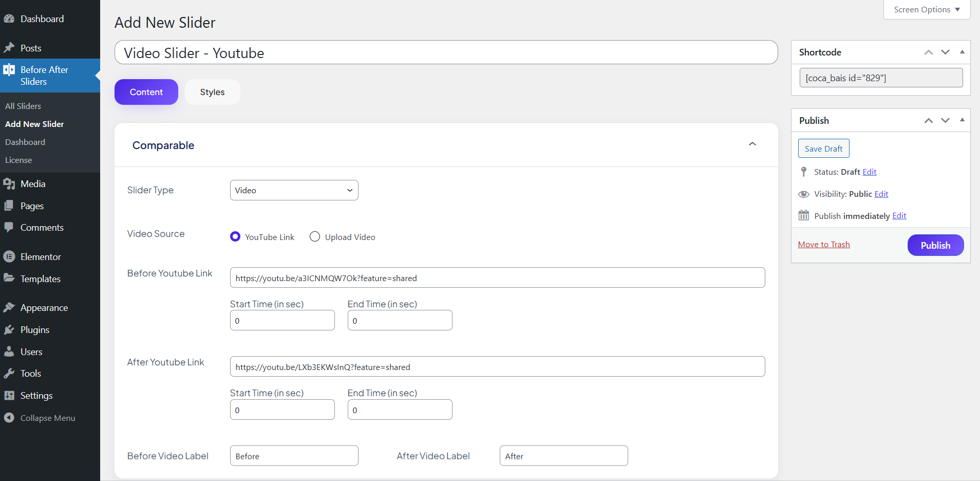Toggle the Publish panel triangle

coord(962,120)
